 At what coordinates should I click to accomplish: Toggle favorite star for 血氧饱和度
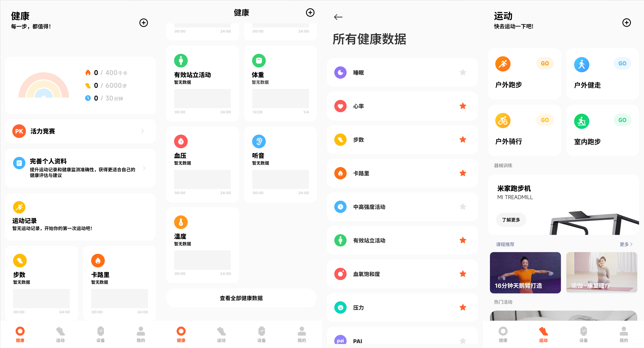pos(463,274)
